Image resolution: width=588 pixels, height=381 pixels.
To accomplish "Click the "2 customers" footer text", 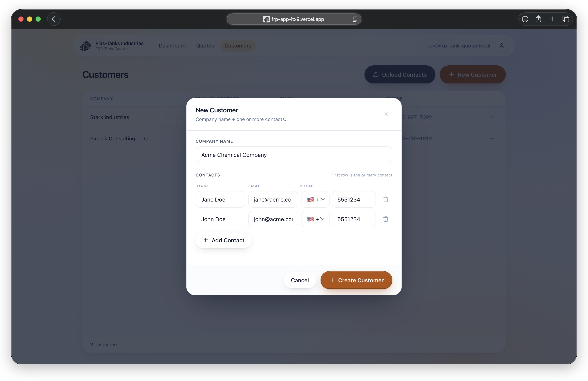I will 104,345.
